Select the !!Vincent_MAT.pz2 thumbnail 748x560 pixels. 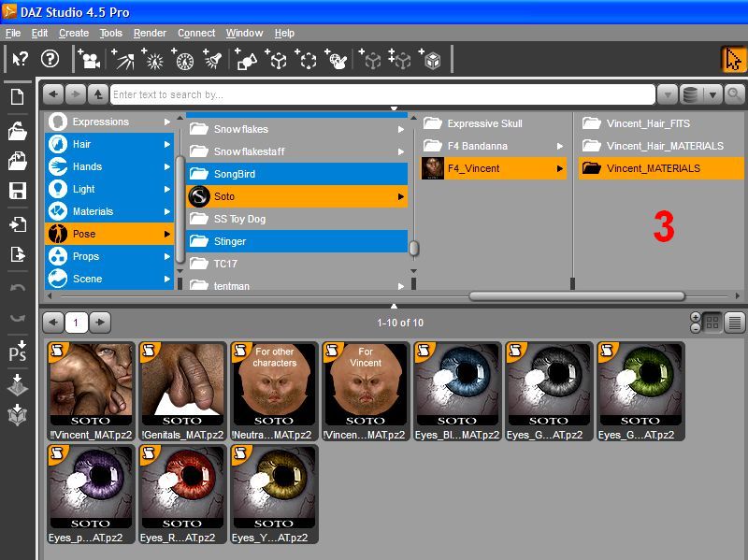click(x=91, y=391)
